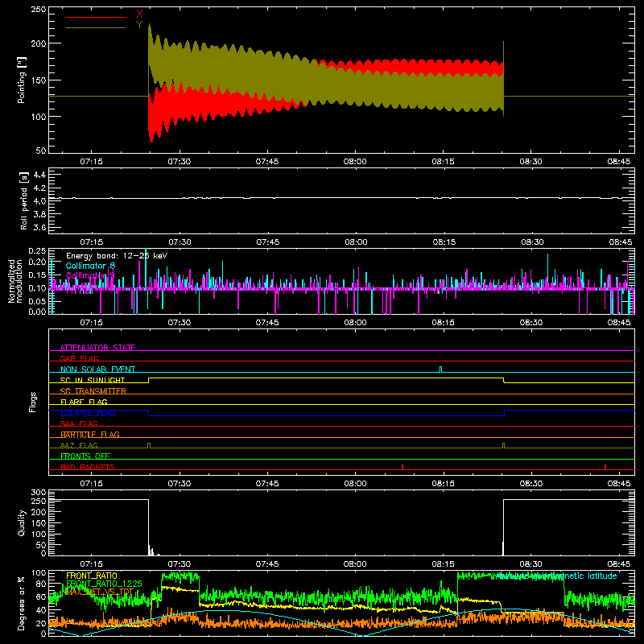
Task: Click the olive flag pulse near 07:25
Action: point(149,446)
